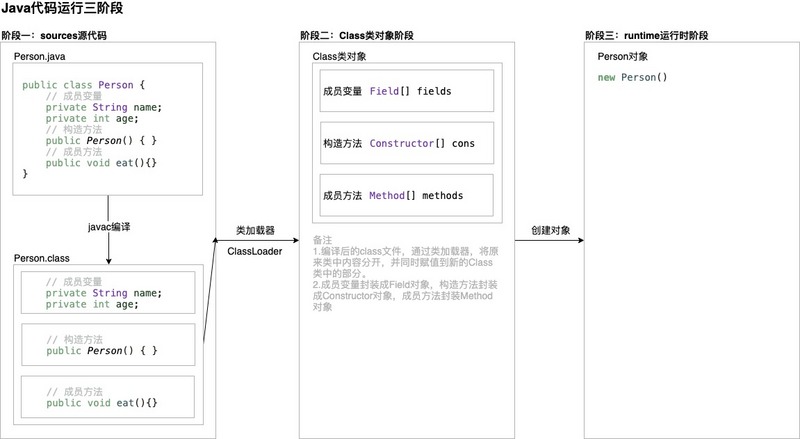Screen dimensions: 800x439
Task: Select the '创建对象' arrow label
Action: click(x=551, y=230)
